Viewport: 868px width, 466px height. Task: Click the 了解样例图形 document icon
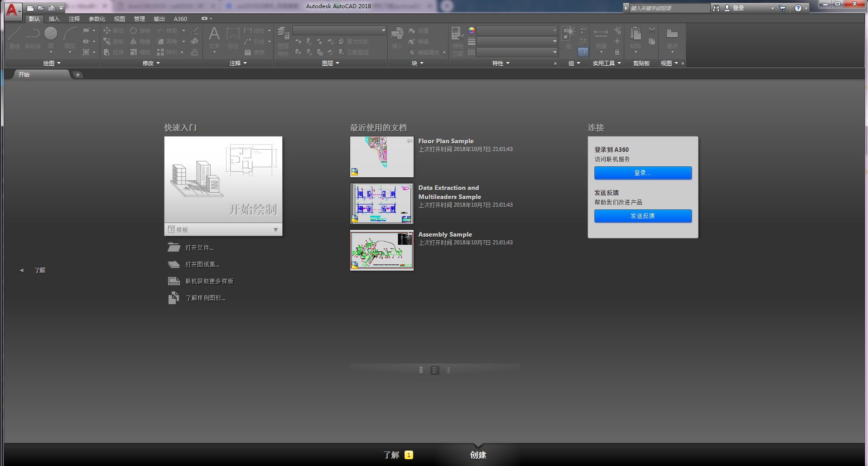(174, 298)
